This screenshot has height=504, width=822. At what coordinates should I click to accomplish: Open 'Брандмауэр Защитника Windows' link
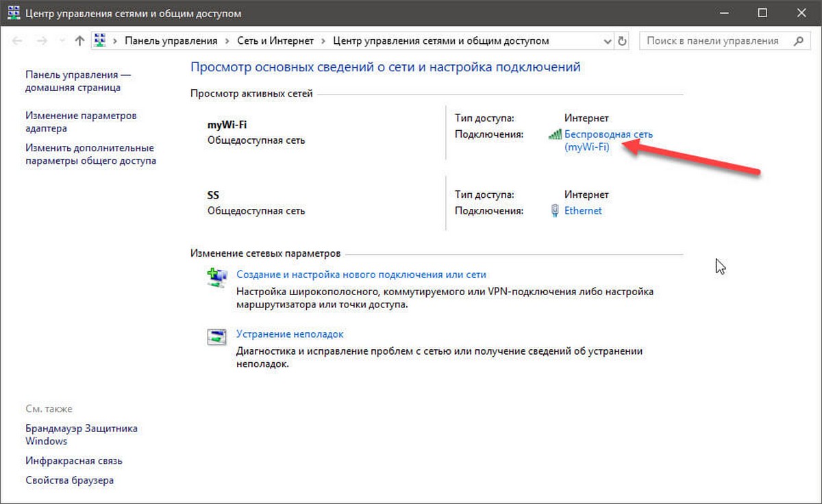[x=82, y=435]
